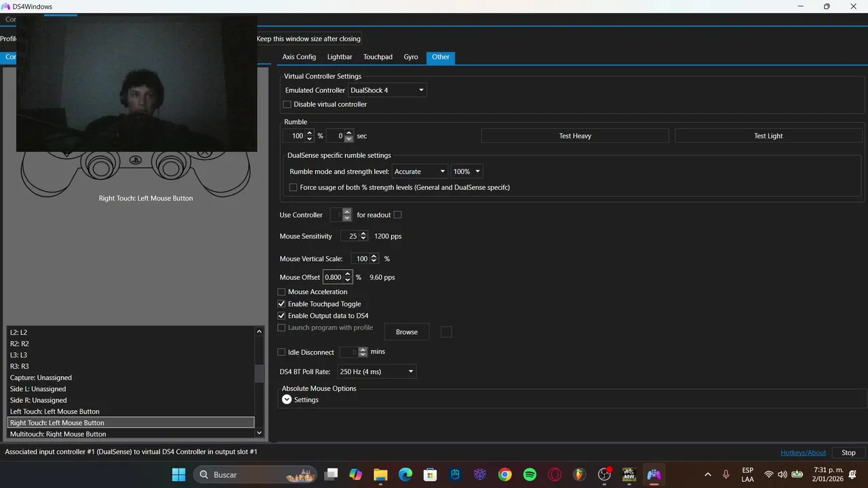Open Google Chrome from the taskbar
868x488 pixels.
[x=505, y=474]
